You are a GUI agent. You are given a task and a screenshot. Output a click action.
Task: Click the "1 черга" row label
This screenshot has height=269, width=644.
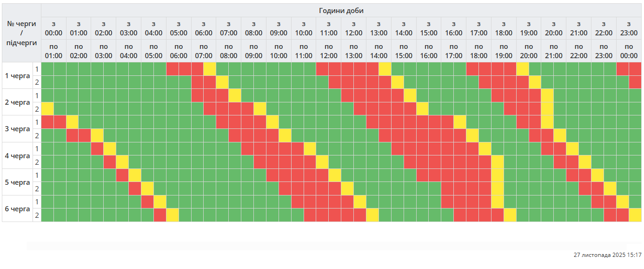pyautogui.click(x=17, y=75)
